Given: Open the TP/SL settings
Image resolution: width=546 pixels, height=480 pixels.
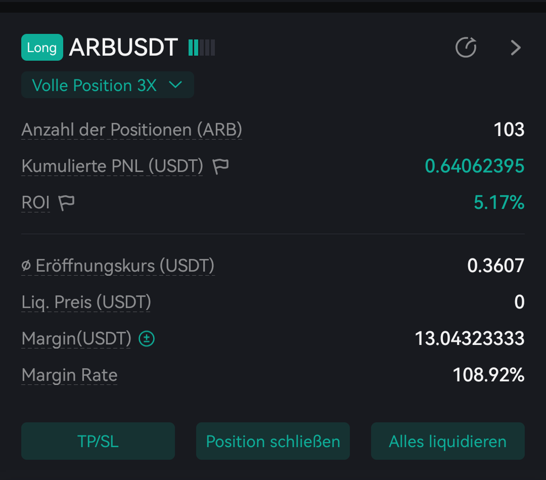Looking at the screenshot, I should 98,441.
